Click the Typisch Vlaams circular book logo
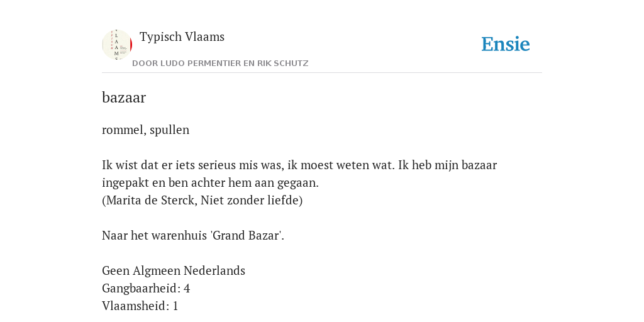Image resolution: width=644 pixels, height=322 pixels. (x=117, y=45)
